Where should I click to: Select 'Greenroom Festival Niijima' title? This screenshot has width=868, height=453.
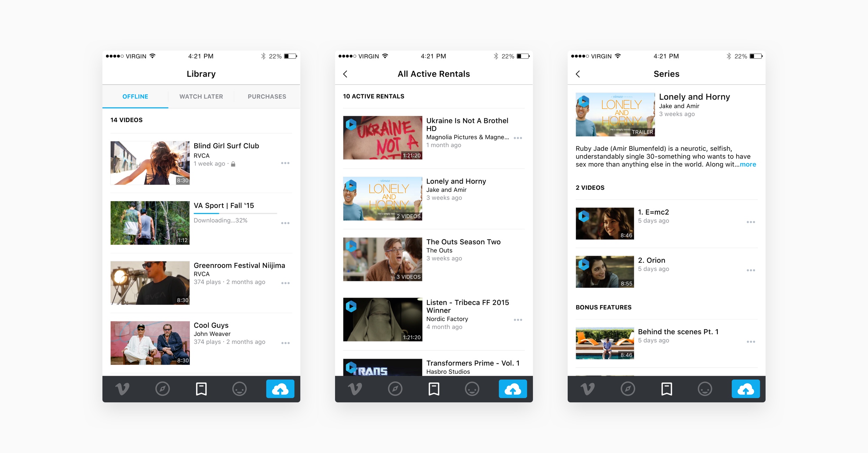click(x=240, y=266)
